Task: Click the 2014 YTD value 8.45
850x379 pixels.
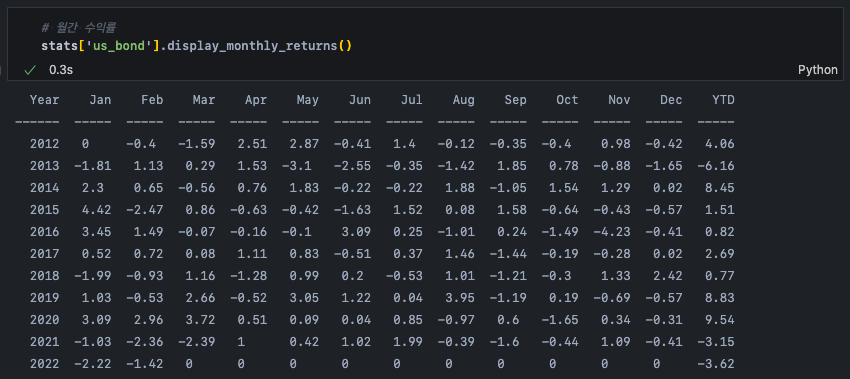Action: pyautogui.click(x=719, y=188)
